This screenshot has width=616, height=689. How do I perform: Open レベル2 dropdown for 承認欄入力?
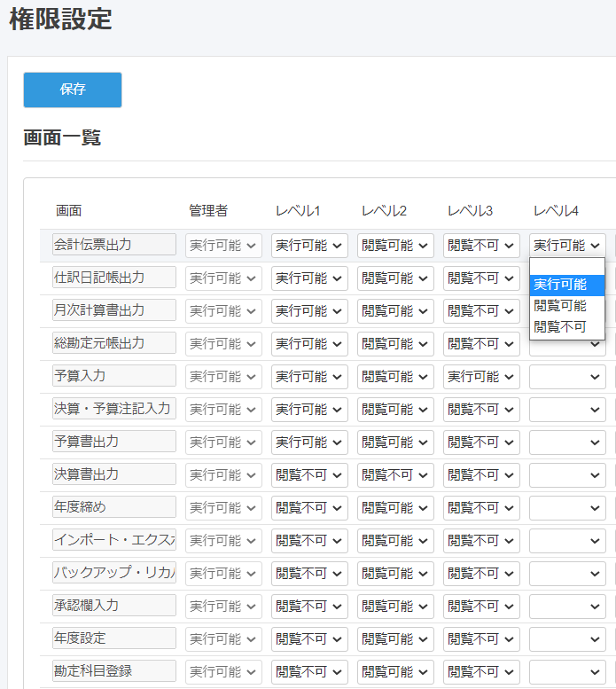click(x=395, y=607)
